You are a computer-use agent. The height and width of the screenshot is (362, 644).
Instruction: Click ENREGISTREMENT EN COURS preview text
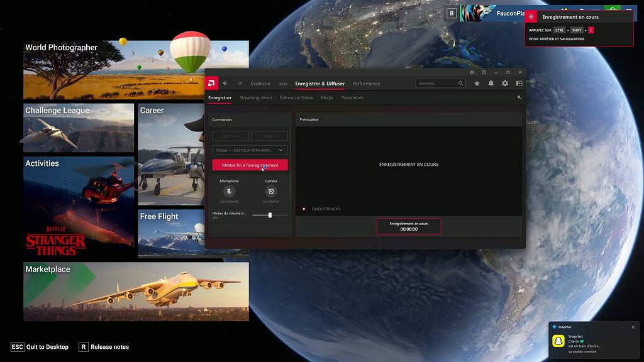tap(409, 164)
